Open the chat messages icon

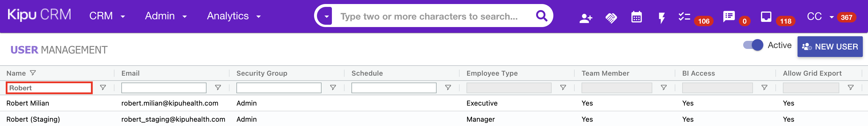pos(729,16)
